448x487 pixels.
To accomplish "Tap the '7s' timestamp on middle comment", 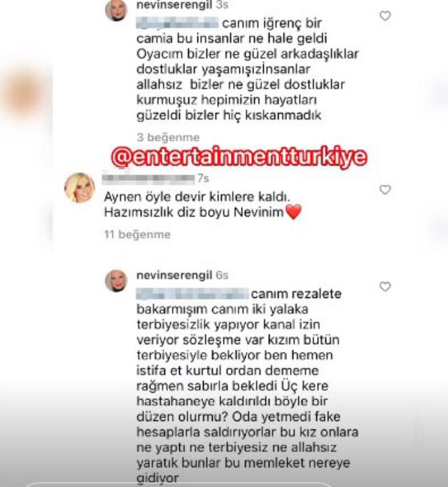I will click(203, 178).
